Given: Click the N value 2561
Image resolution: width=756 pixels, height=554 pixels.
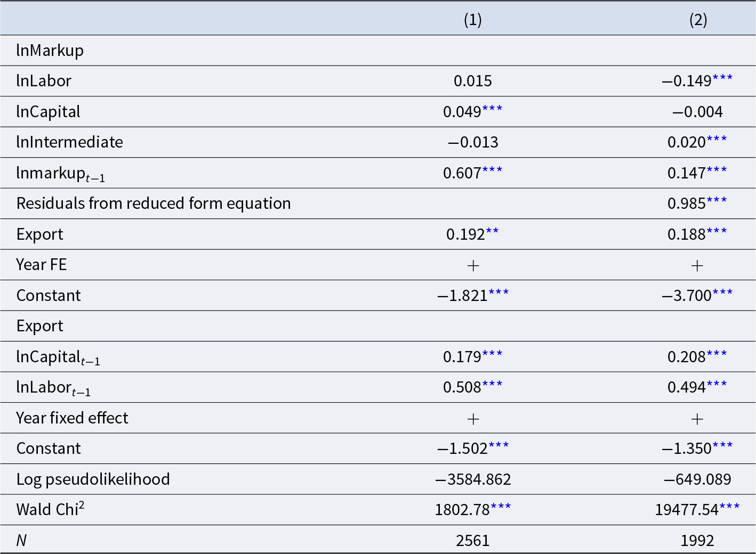Looking at the screenshot, I should click(473, 541).
